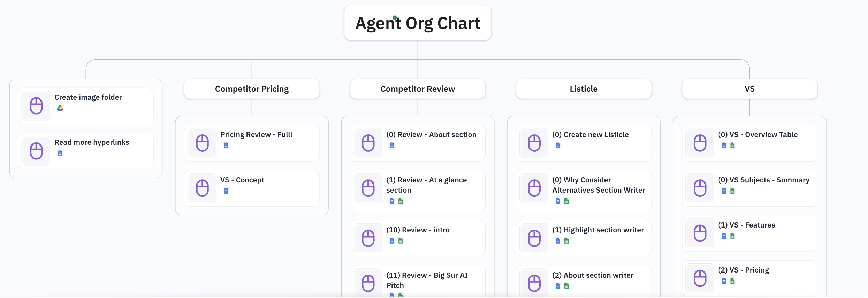Click the blue doc icon under VS - Overview Table

tap(724, 146)
